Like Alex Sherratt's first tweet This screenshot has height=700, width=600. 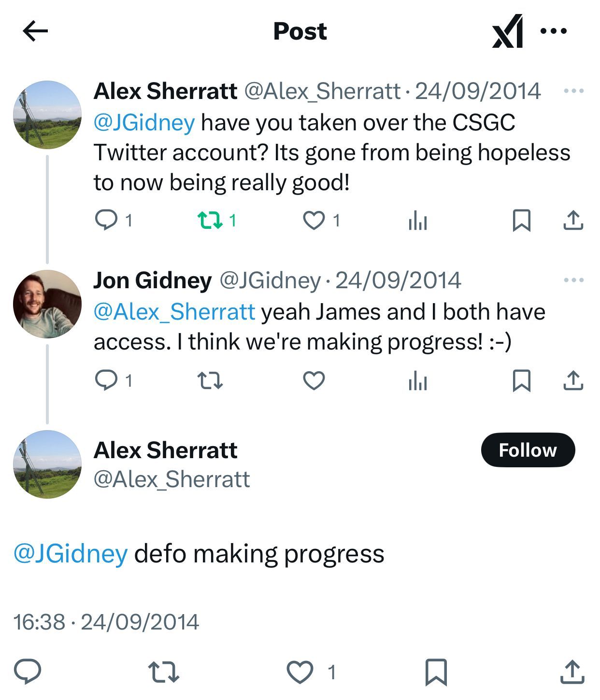[314, 221]
